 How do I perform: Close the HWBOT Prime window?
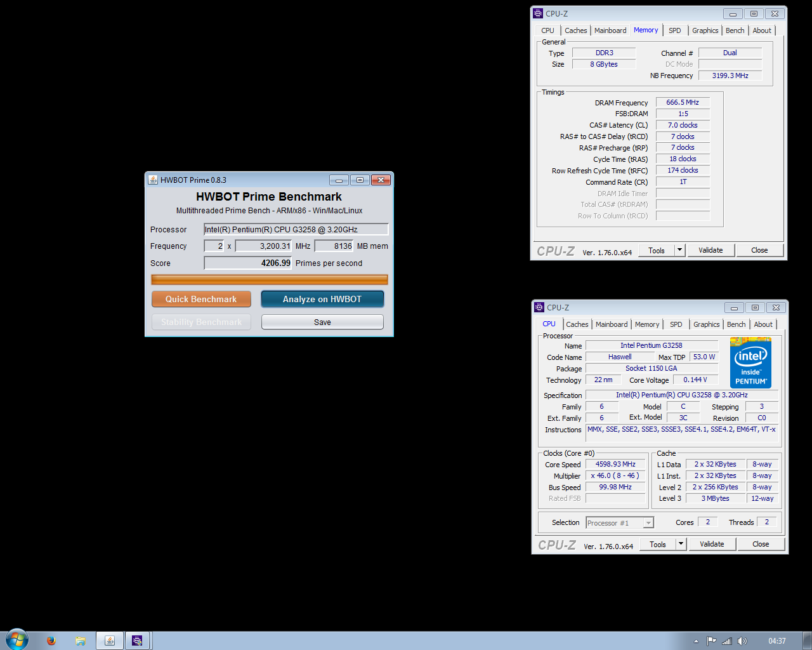(381, 180)
